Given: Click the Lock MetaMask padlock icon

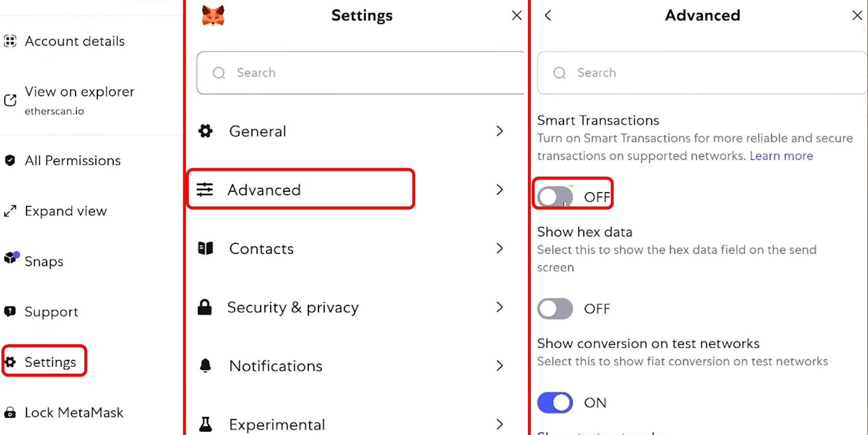Looking at the screenshot, I should coord(10,412).
